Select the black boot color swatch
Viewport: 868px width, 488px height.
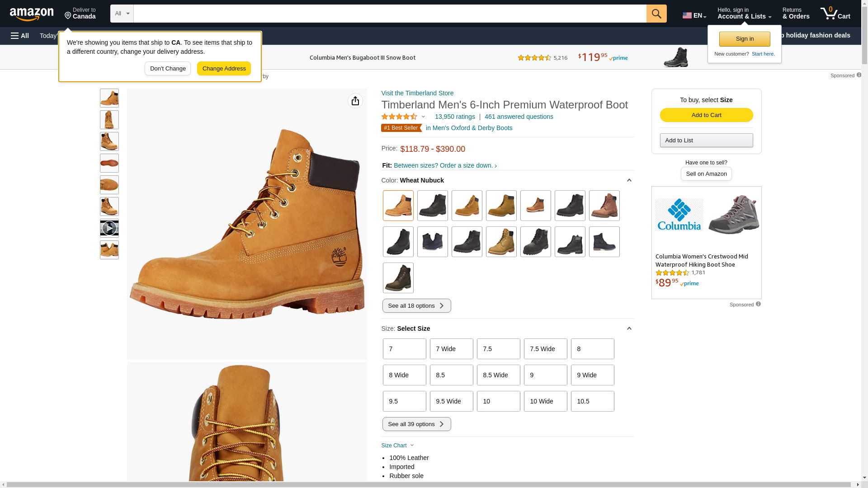click(x=433, y=206)
